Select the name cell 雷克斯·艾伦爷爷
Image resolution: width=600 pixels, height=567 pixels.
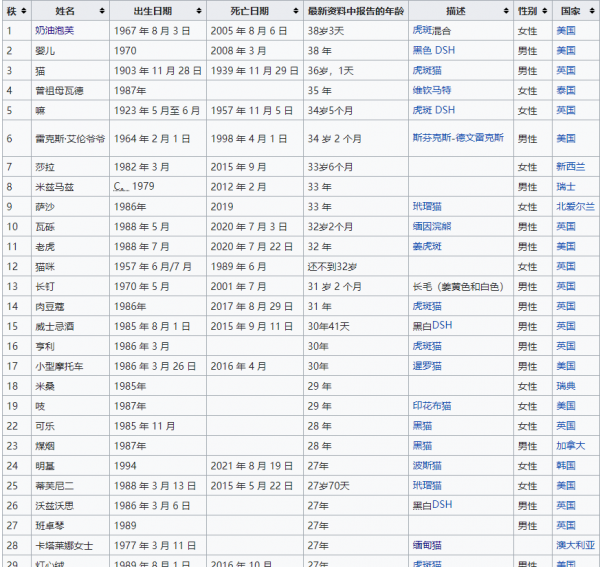tap(70, 138)
